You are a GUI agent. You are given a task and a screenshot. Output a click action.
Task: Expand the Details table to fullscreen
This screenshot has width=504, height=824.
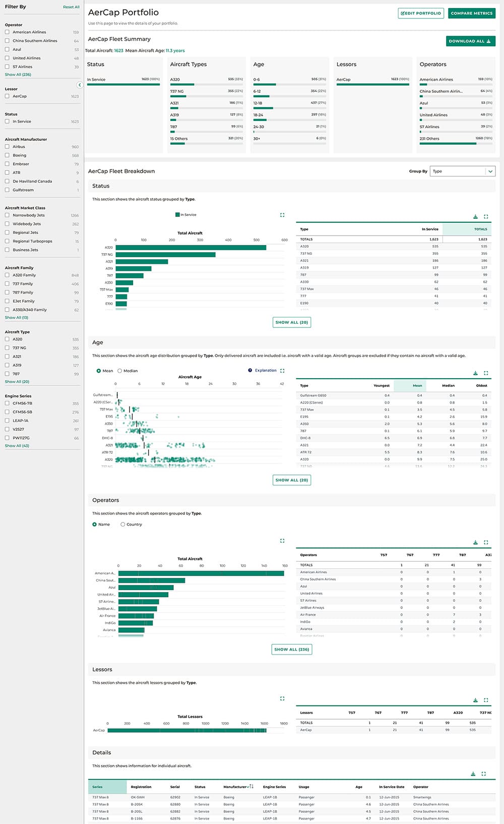point(484,774)
